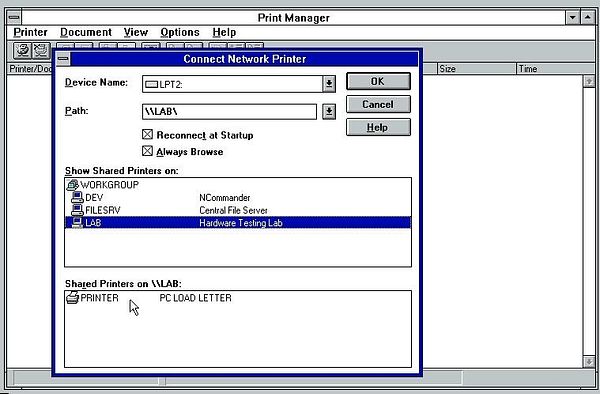Image resolution: width=600 pixels, height=394 pixels.
Task: Click the Connect Network Printer toolbar icon
Action: point(23,51)
